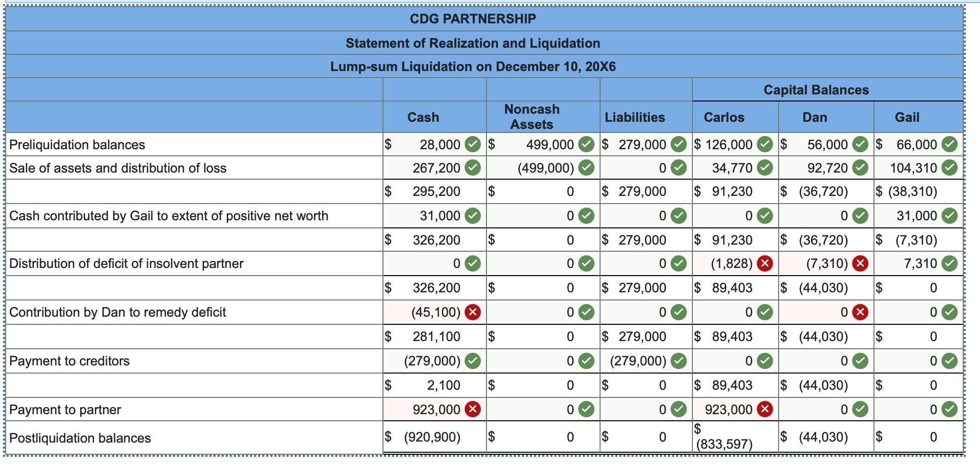This screenshot has height=470, width=980.
Task: Click 'Statement of Realization and Liquidation' heading
Action: (x=473, y=43)
